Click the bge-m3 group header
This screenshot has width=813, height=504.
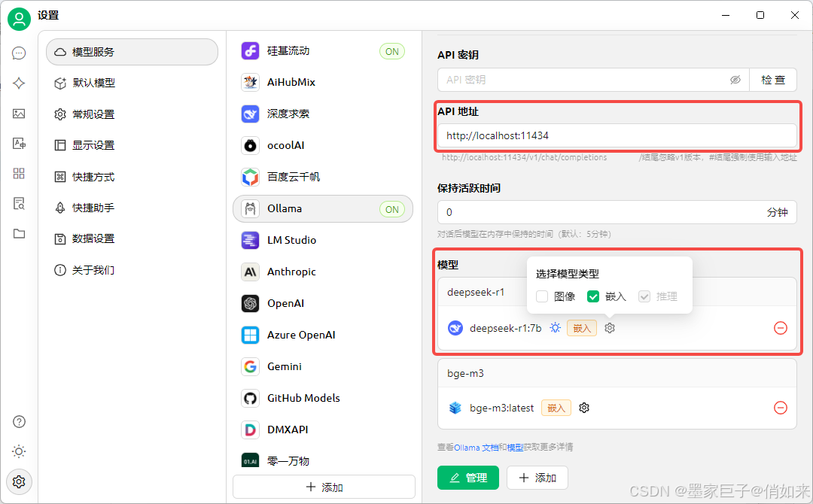[617, 373]
